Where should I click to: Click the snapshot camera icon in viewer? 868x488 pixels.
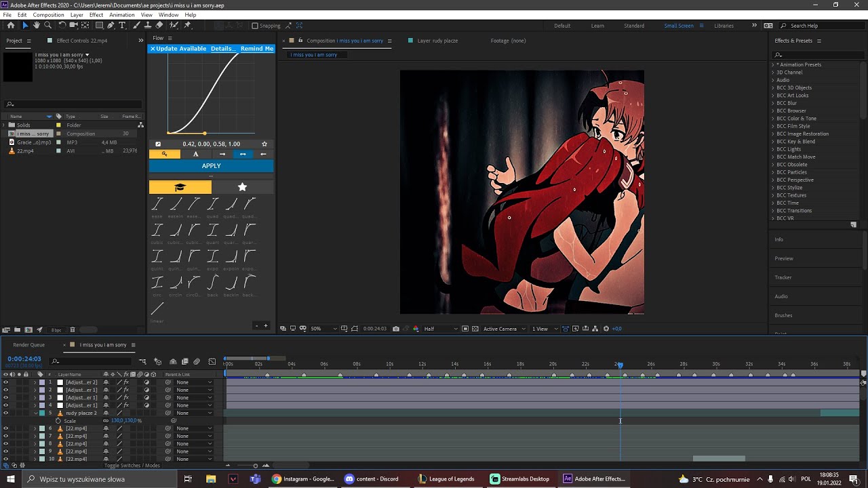[x=395, y=329]
